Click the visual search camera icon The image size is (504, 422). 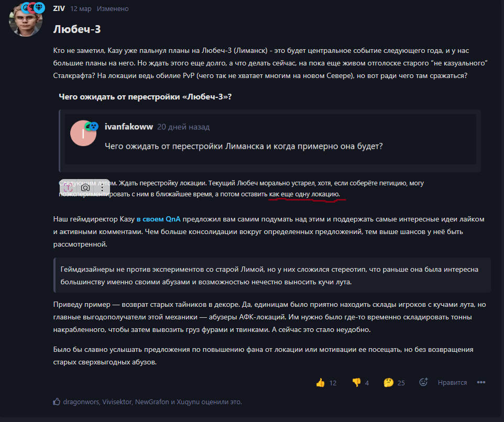pyautogui.click(x=85, y=187)
